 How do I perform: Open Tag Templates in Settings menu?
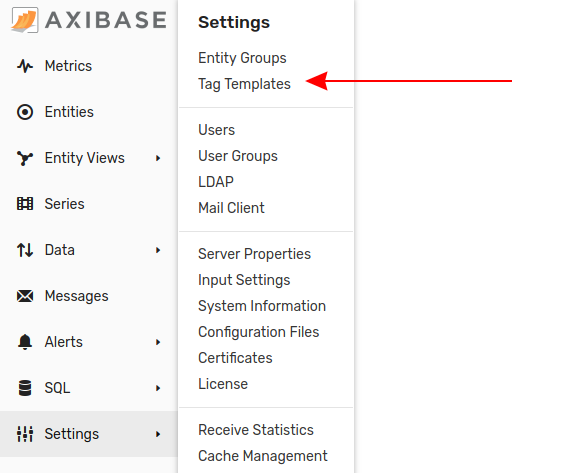(x=244, y=84)
